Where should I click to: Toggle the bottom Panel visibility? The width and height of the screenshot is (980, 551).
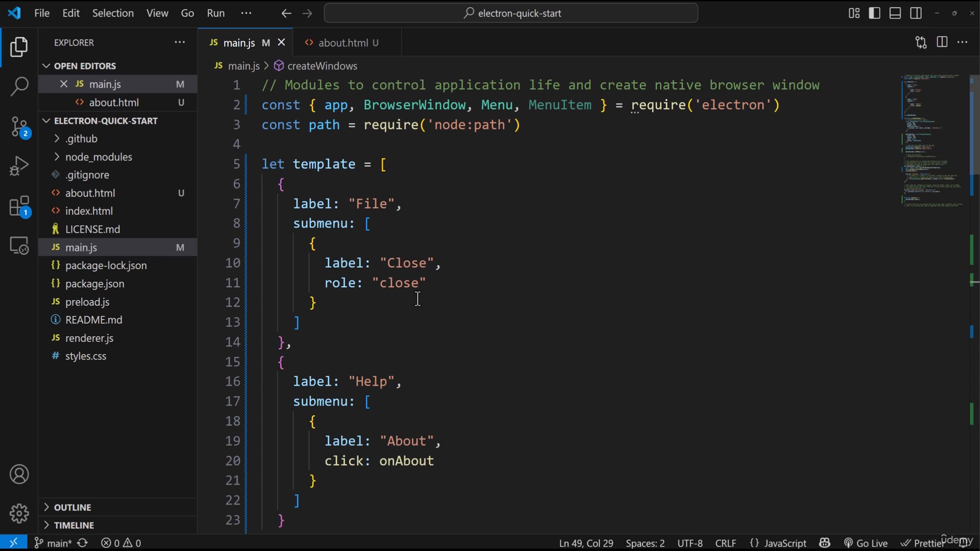pos(895,13)
